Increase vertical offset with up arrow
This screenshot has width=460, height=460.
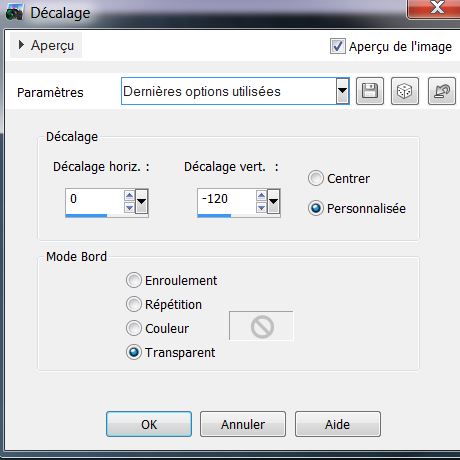tap(261, 196)
